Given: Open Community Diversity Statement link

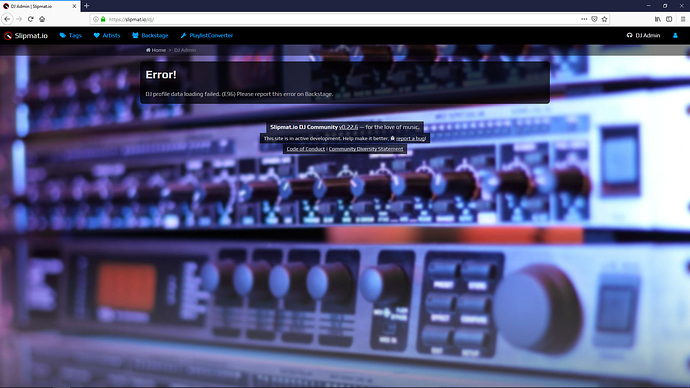Looking at the screenshot, I should (366, 149).
